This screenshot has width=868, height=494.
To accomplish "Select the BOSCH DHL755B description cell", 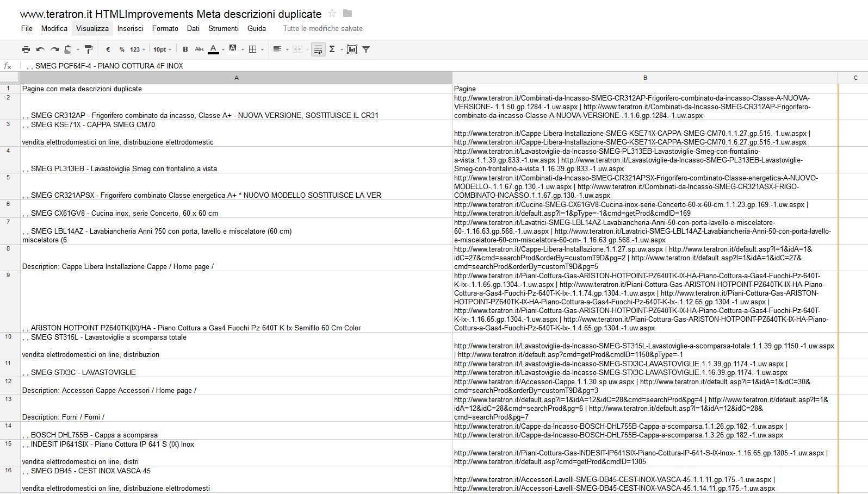I will pos(237,430).
